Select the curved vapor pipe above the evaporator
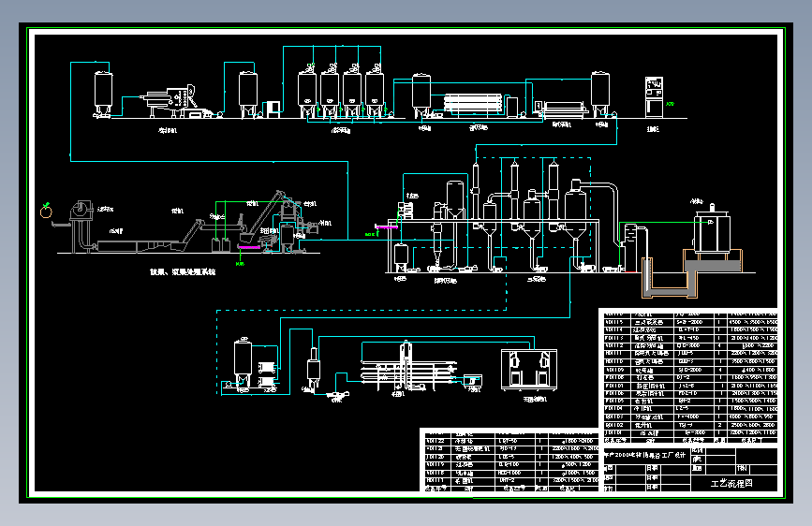Viewport: 812px width, 526px height. 600,212
